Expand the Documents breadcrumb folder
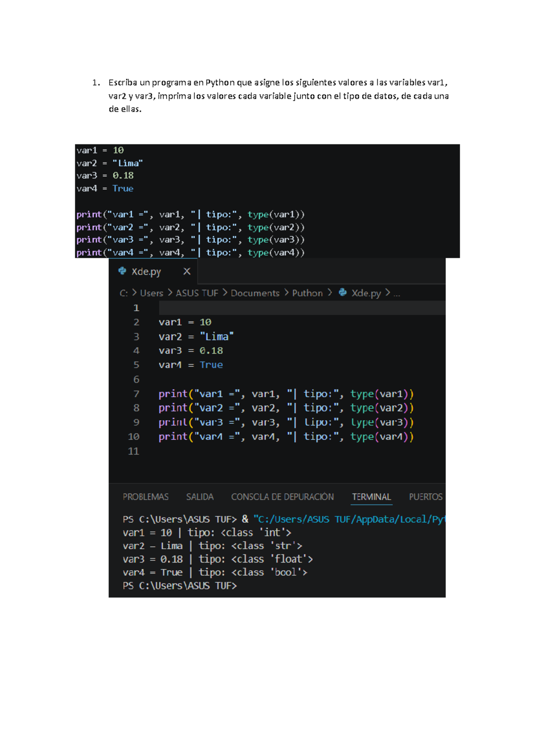This screenshot has height=756, width=535. pos(255,293)
